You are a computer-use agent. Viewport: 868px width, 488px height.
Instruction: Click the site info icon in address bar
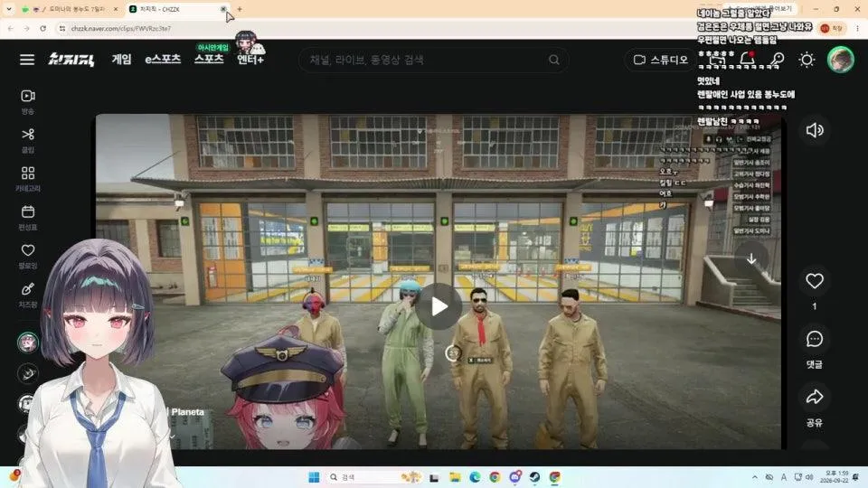click(x=62, y=28)
